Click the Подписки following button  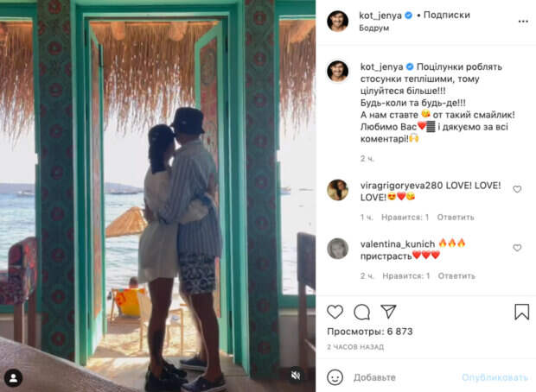coord(447,15)
